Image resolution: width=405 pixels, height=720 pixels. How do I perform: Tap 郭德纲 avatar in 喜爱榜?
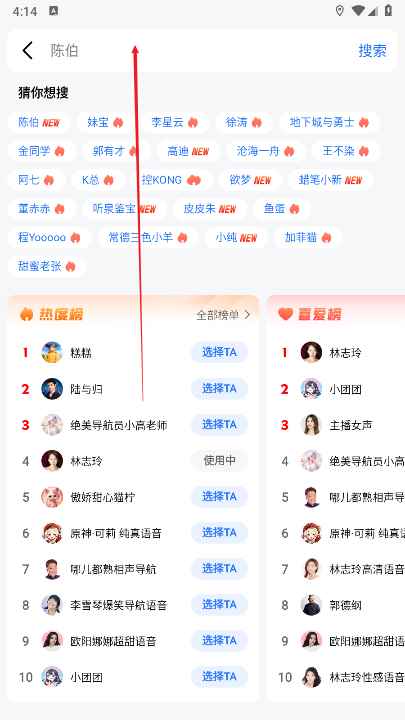tap(311, 605)
